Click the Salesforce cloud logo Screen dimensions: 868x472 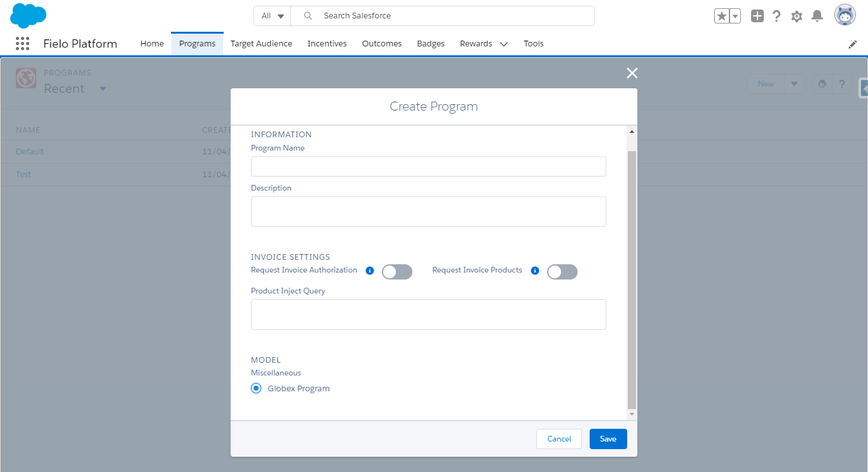tap(29, 15)
